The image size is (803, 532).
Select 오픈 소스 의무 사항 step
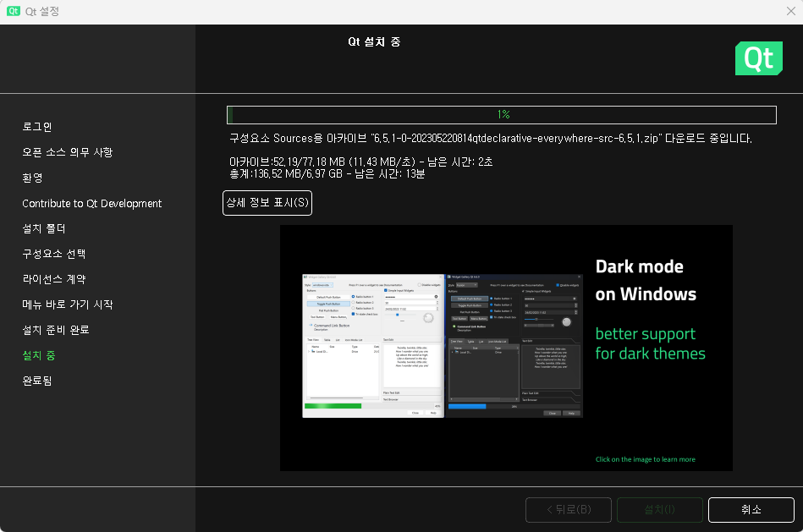point(67,152)
